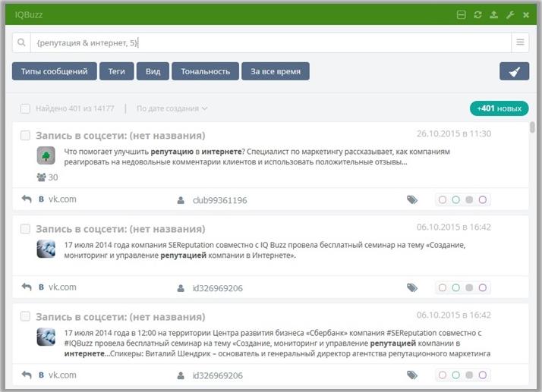542x392 pixels.
Task: Click the refresh icon in the IQBuzz header
Action: 477,15
